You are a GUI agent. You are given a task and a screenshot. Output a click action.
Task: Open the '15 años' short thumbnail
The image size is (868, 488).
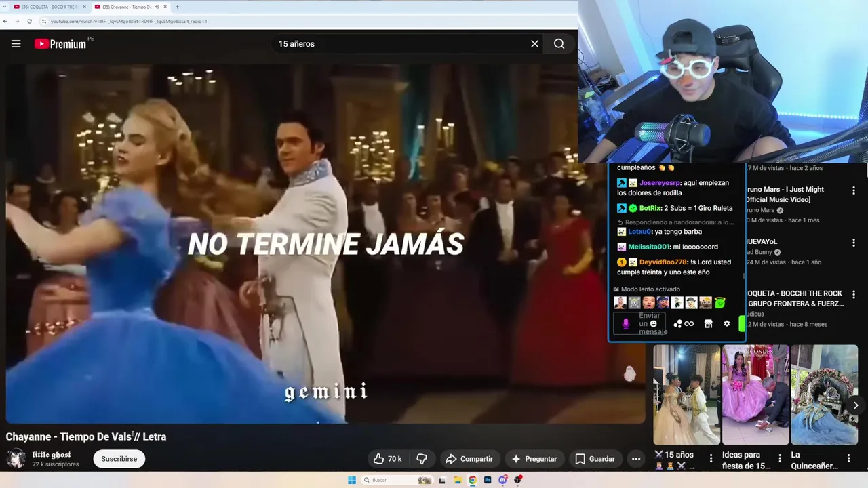point(686,394)
